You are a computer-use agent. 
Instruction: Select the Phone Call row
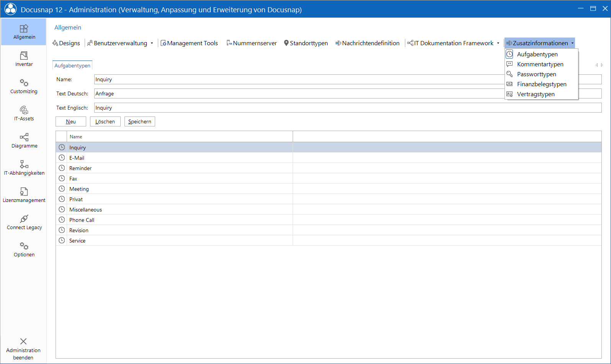click(x=329, y=220)
